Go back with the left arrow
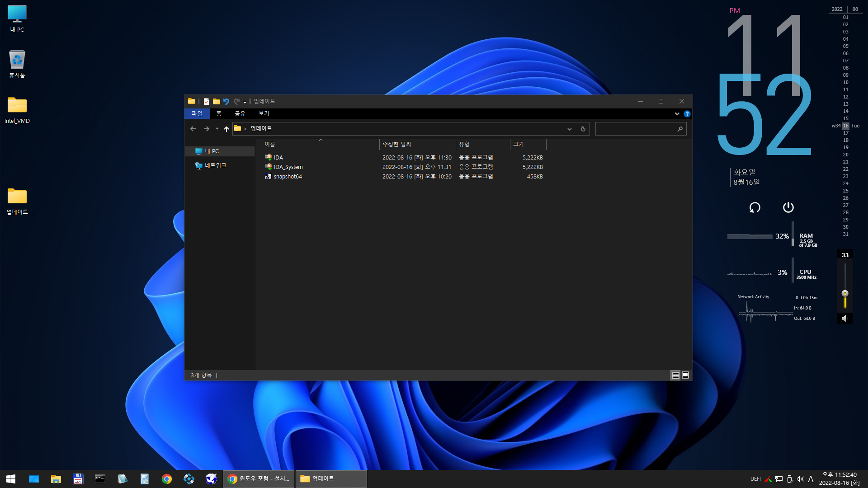868x488 pixels. pyautogui.click(x=193, y=129)
